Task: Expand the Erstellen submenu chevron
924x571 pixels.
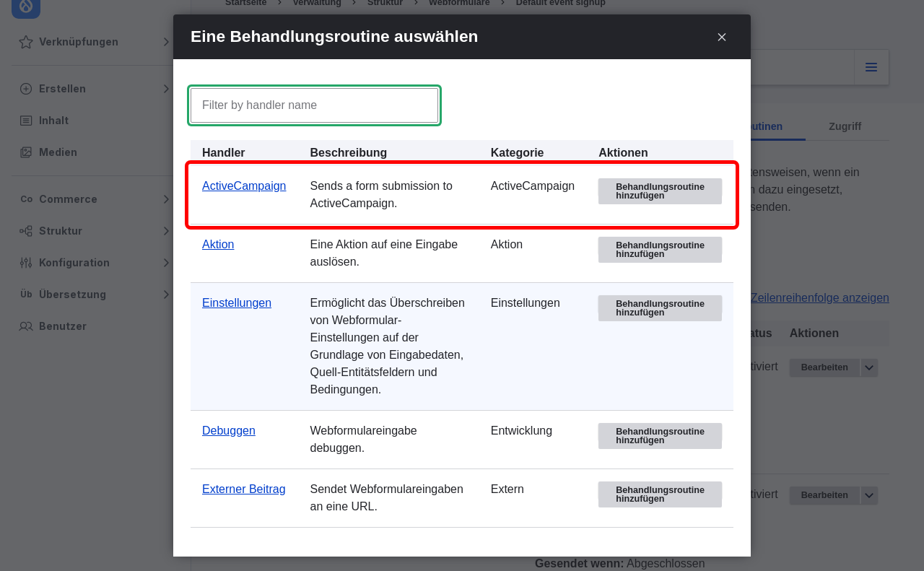Action: (x=166, y=89)
